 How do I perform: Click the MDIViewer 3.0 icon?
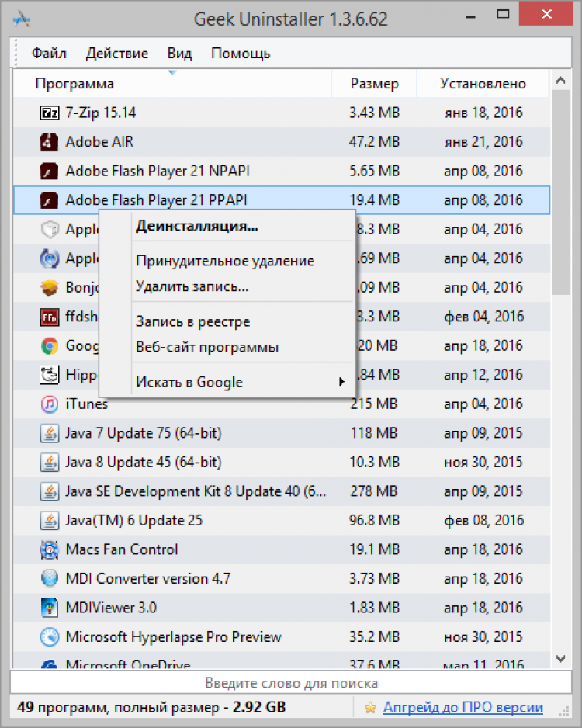[49, 608]
